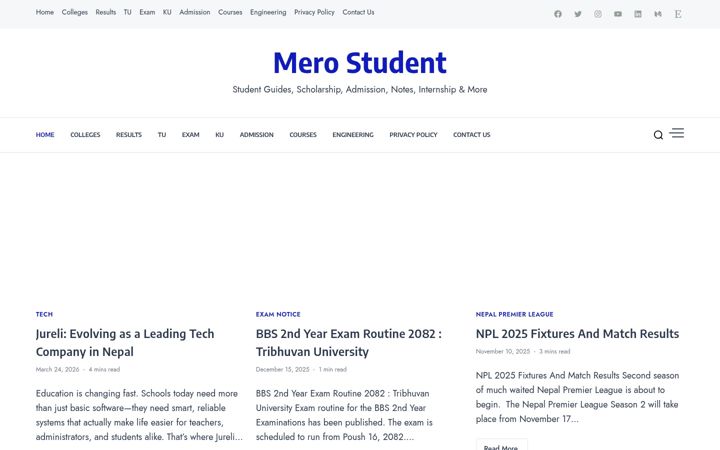Click Results in top bar

(106, 12)
